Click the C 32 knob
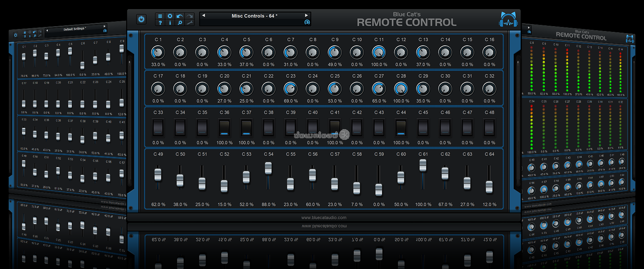Image resolution: width=644 pixels, height=269 pixels. tap(489, 89)
